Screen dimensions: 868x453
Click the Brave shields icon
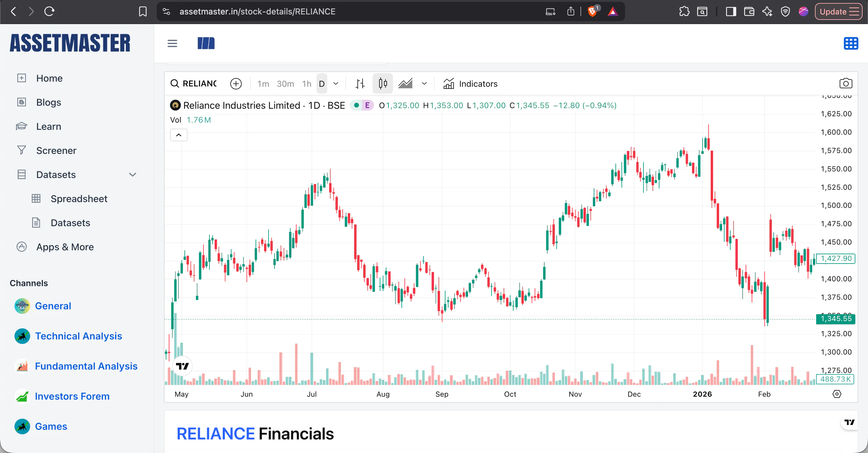click(592, 12)
